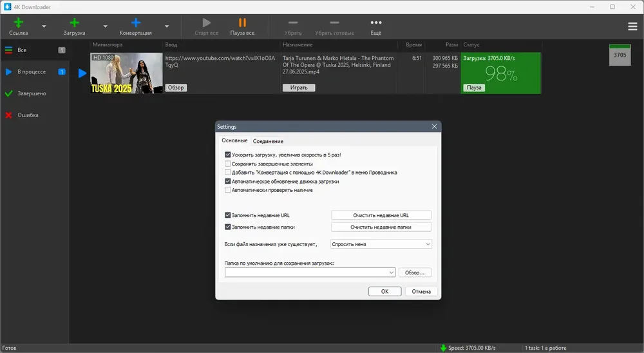
Task: Click the Время column header
Action: tap(413, 45)
